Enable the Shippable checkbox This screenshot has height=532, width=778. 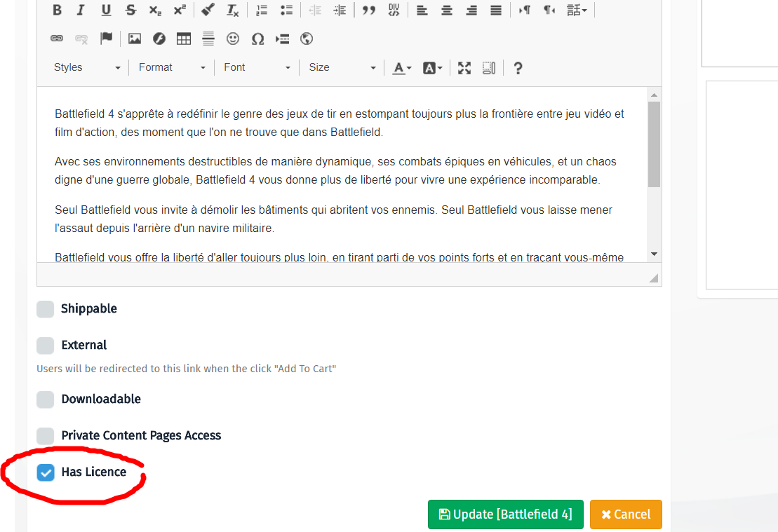click(x=45, y=309)
